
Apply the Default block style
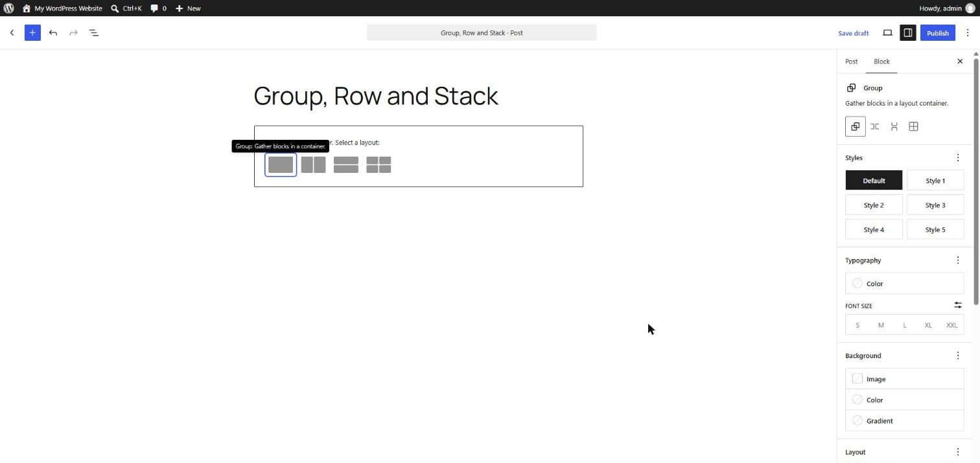(x=874, y=181)
